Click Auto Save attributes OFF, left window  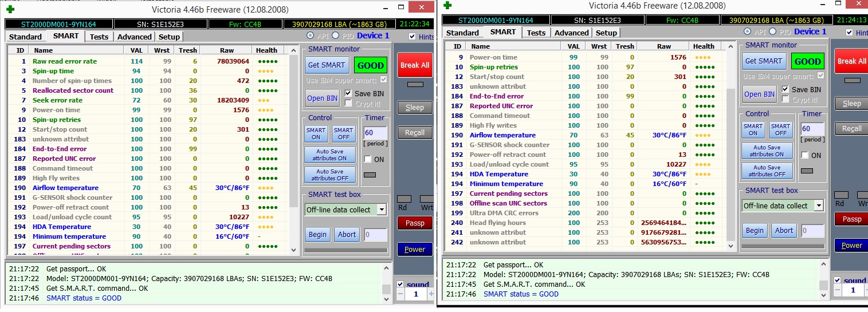click(330, 175)
